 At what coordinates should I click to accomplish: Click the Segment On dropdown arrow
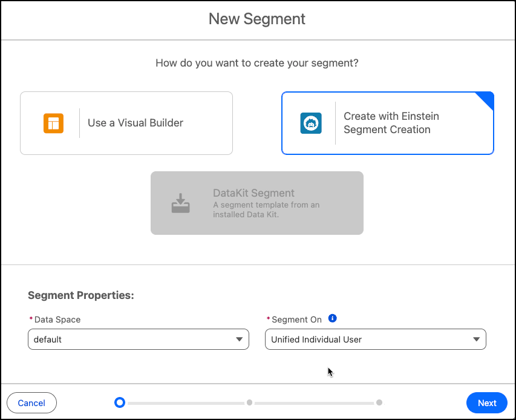(476, 340)
